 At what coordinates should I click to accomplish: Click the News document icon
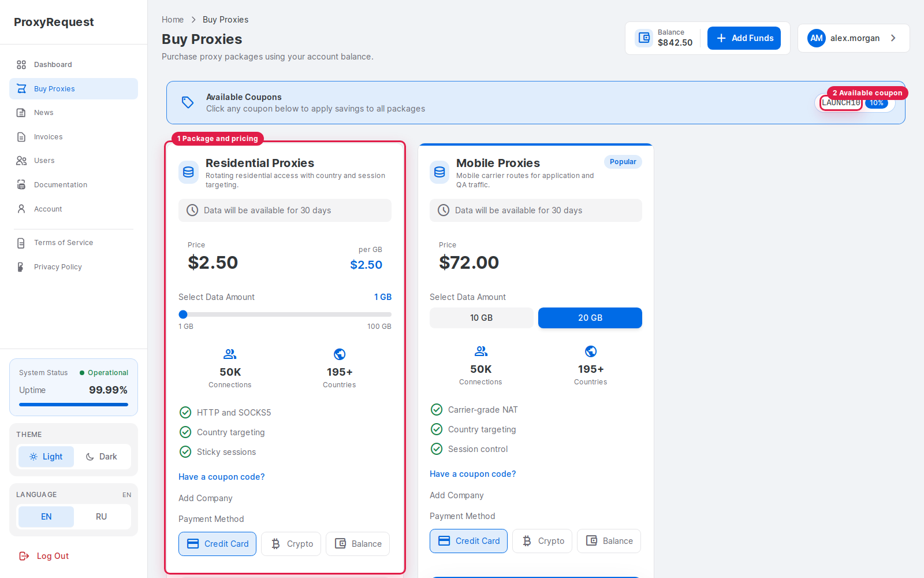pos(21,113)
